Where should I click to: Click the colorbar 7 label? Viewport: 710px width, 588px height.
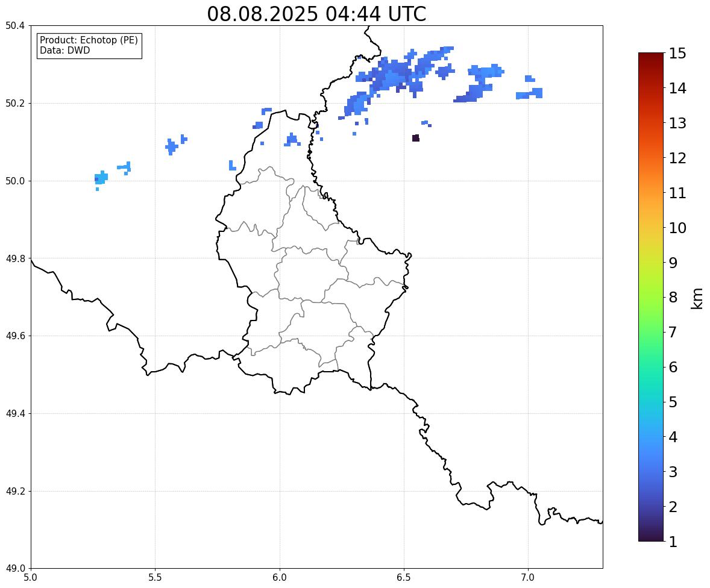point(673,332)
